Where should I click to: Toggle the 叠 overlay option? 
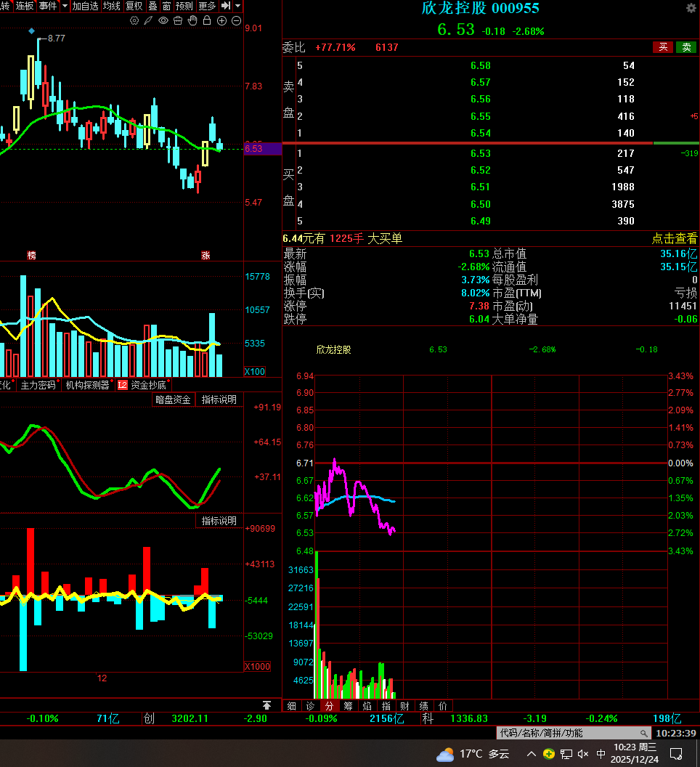pos(152,6)
